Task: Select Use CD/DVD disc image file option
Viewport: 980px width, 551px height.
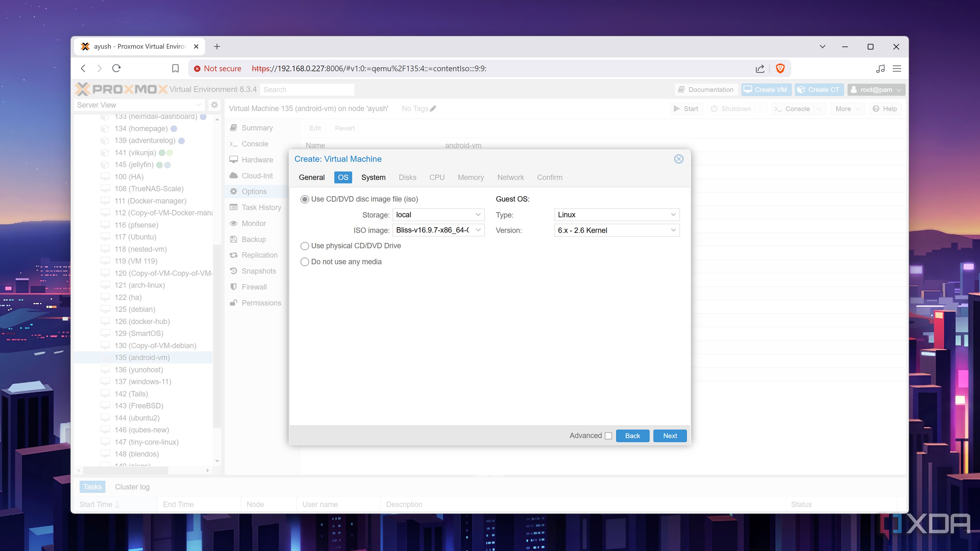Action: tap(305, 199)
